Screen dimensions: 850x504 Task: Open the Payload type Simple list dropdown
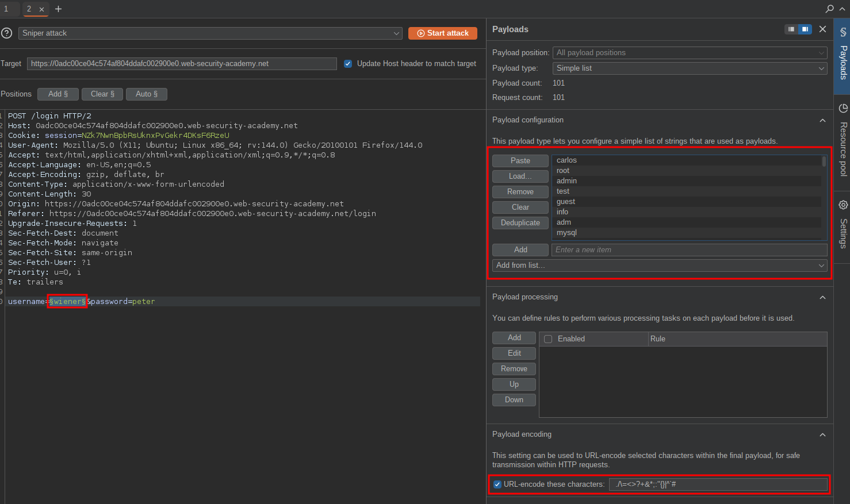690,68
